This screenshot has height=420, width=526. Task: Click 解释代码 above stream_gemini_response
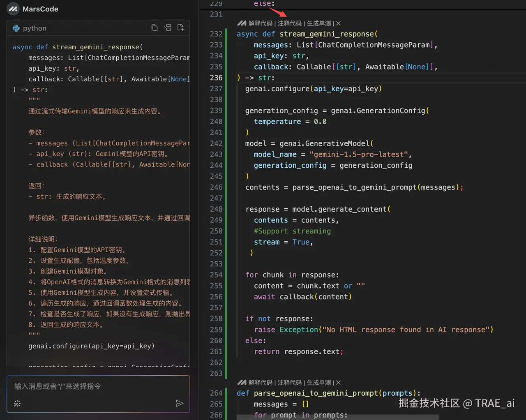[261, 23]
